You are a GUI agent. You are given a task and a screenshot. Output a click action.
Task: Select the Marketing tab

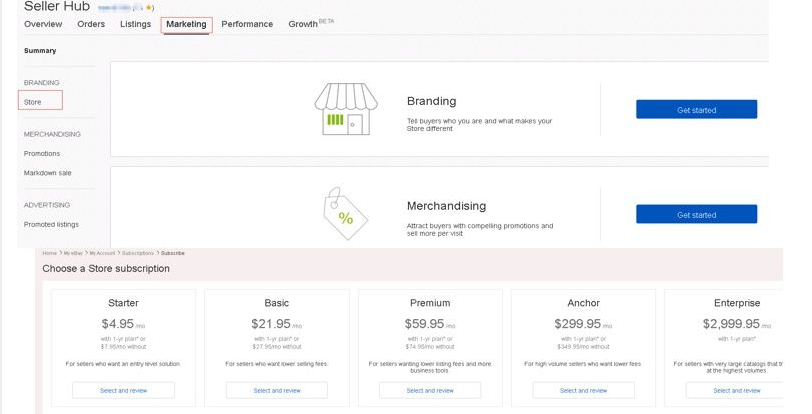pyautogui.click(x=186, y=24)
